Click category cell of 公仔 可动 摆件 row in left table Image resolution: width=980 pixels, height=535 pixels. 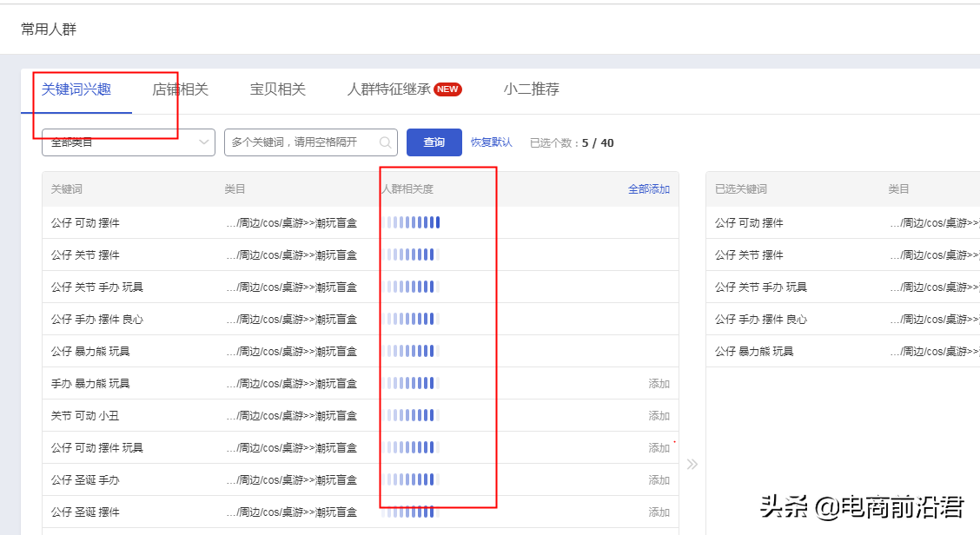(292, 222)
